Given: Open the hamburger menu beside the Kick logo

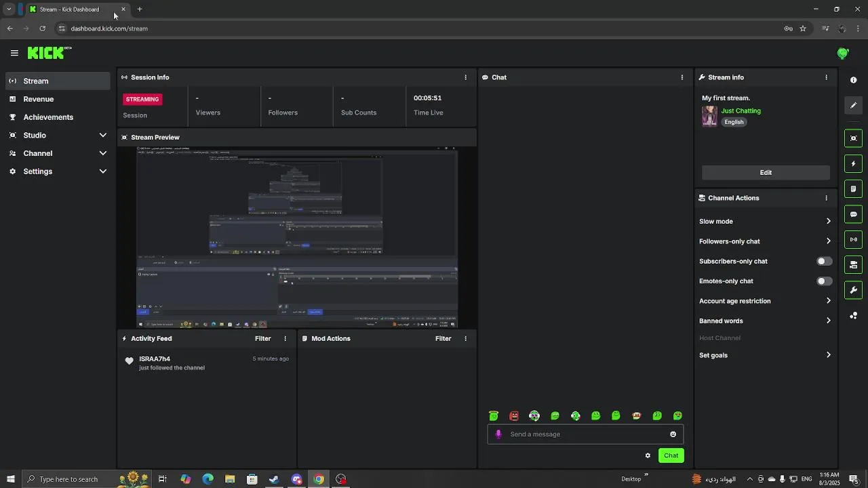Looking at the screenshot, I should pyautogui.click(x=14, y=53).
